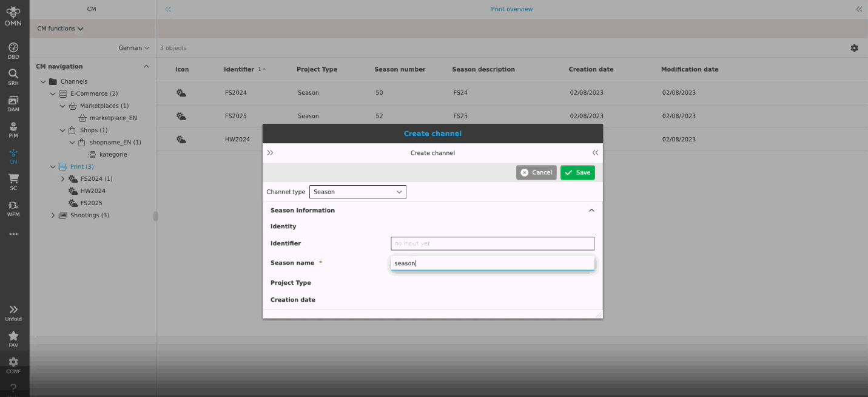The image size is (868, 397).
Task: Click the Cancel button
Action: pyautogui.click(x=536, y=172)
